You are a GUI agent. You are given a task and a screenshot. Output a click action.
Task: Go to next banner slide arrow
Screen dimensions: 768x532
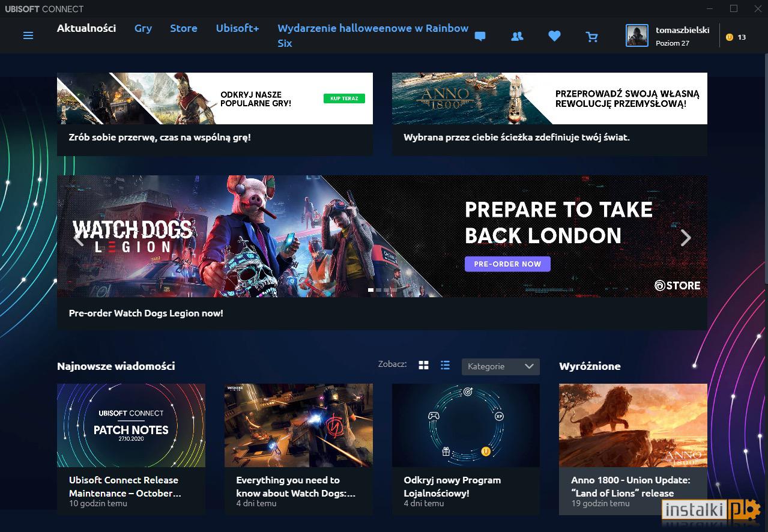click(686, 238)
